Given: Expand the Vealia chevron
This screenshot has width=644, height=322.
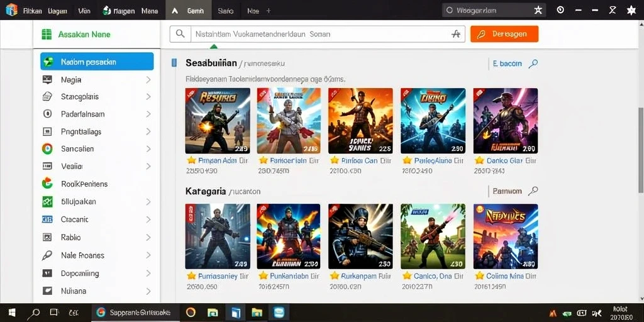Looking at the screenshot, I should 148,166.
